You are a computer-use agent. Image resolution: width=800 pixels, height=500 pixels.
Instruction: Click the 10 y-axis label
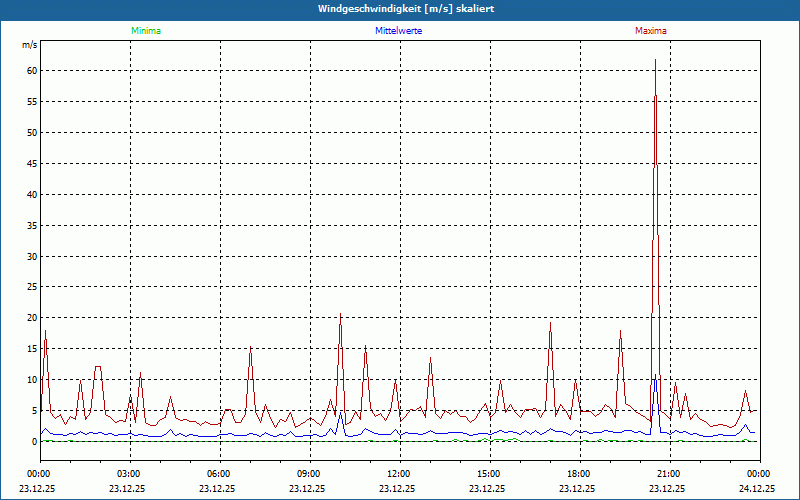[31, 380]
